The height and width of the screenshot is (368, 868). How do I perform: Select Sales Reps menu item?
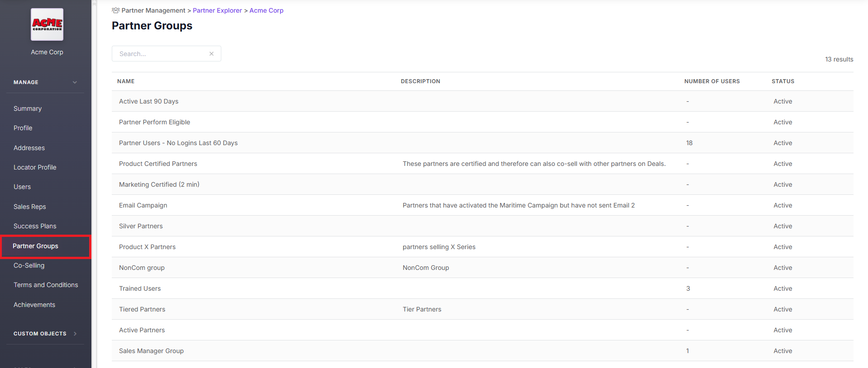click(30, 207)
